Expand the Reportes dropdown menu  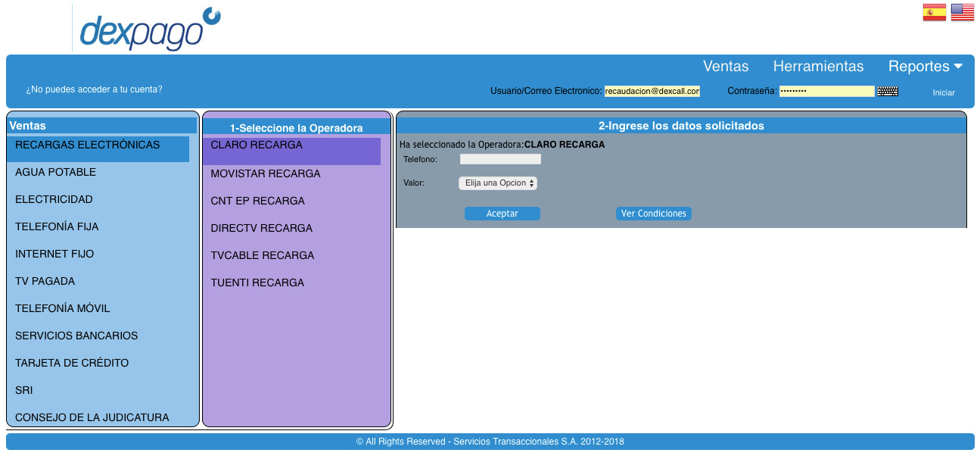925,67
